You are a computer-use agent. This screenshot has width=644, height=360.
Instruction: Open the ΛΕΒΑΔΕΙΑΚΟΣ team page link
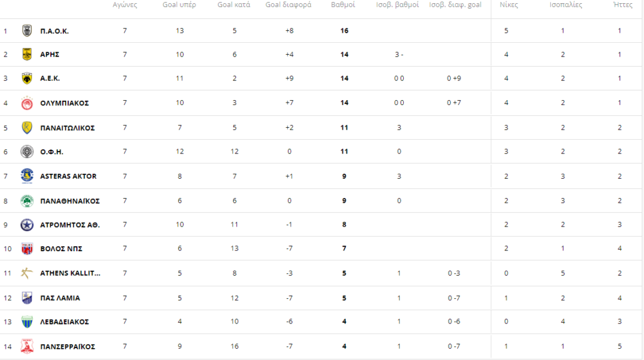coord(64,322)
